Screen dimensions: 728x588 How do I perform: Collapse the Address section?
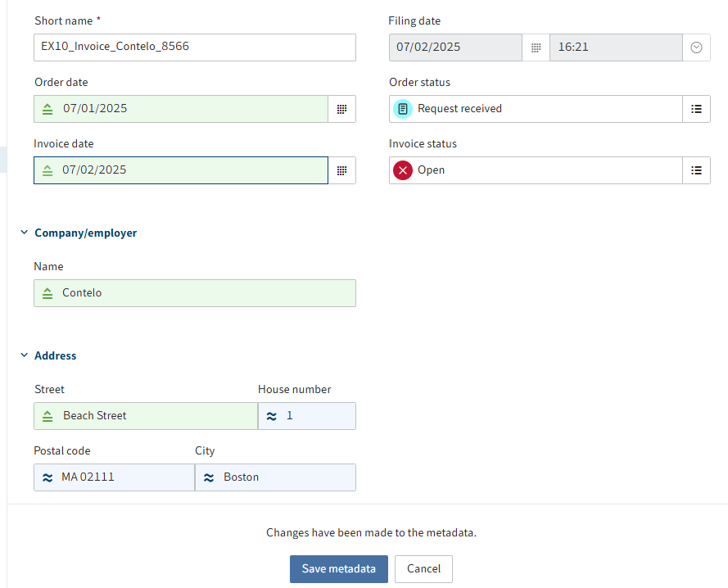coord(24,355)
